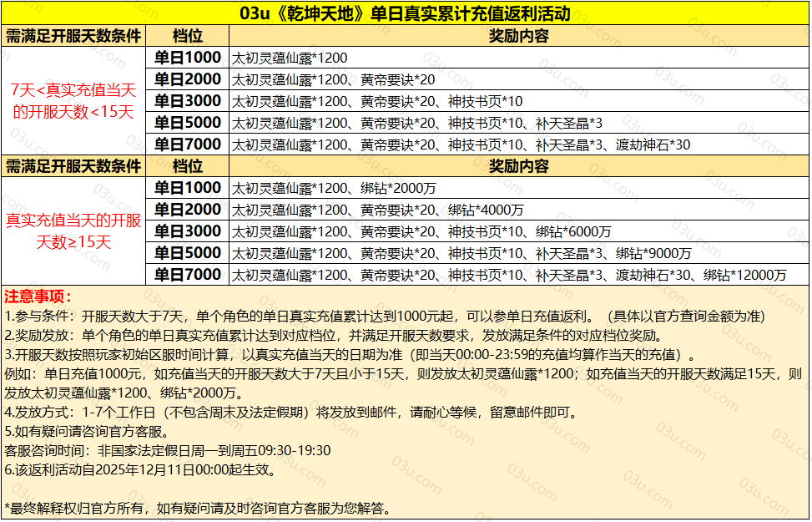Select 单日1000 tier in the 7–15 day section
812x522 pixels.
[x=188, y=58]
